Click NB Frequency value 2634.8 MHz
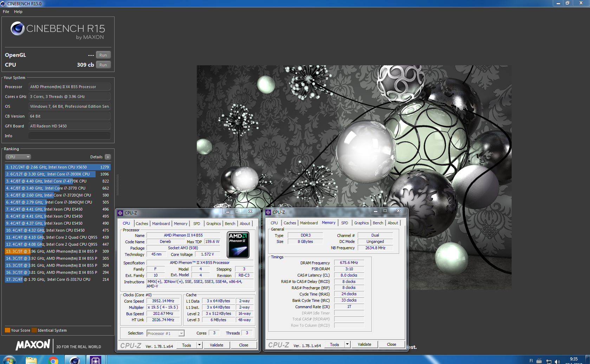The width and height of the screenshot is (590, 364). click(375, 248)
